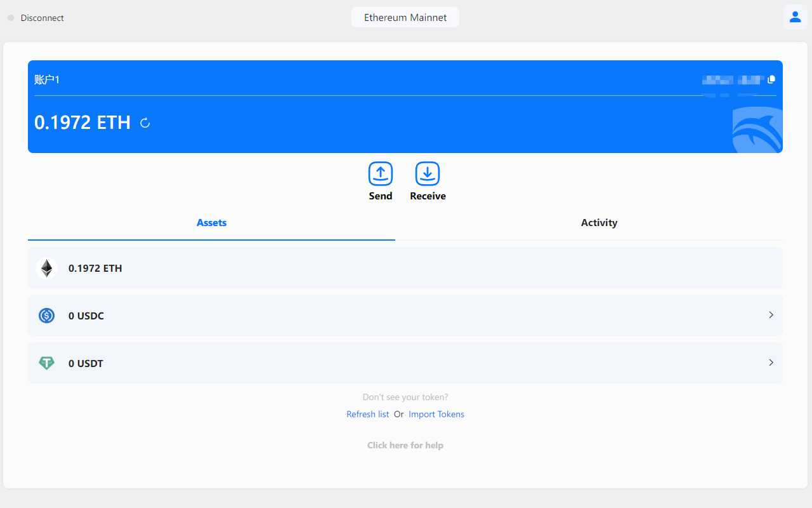Image resolution: width=812 pixels, height=508 pixels.
Task: Open the Import Tokens link
Action: [436, 413]
